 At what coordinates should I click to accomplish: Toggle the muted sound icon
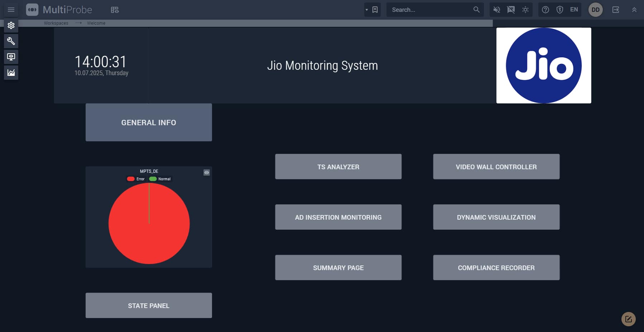pos(497,10)
